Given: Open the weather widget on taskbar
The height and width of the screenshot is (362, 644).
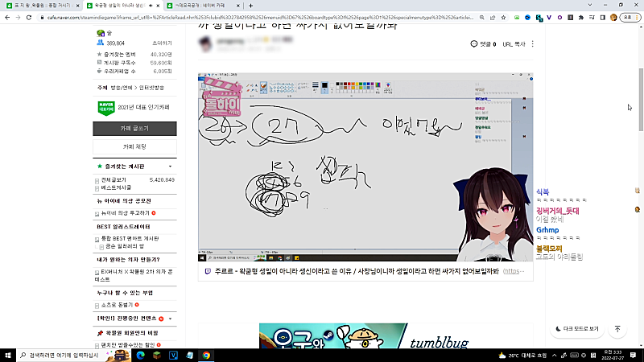Looking at the screenshot, I should (522, 355).
